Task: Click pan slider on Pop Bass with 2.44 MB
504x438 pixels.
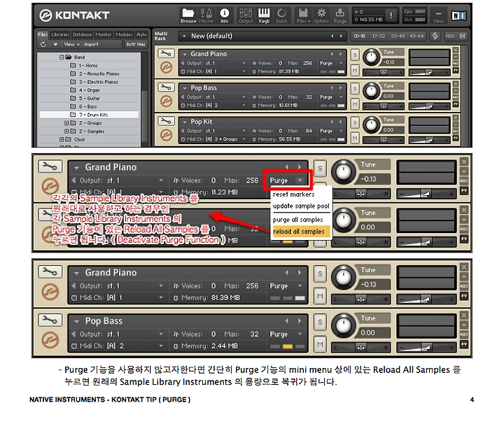Action: click(x=360, y=347)
